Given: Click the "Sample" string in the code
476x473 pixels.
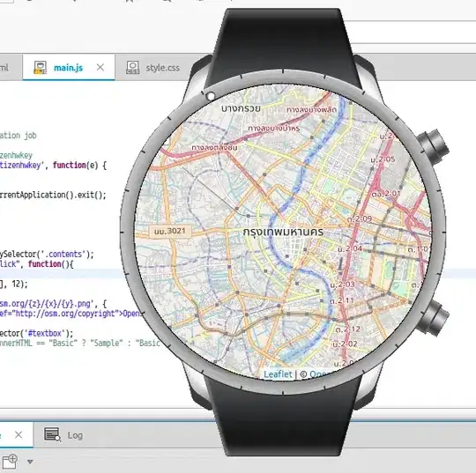Looking at the screenshot, I should coord(107,343).
